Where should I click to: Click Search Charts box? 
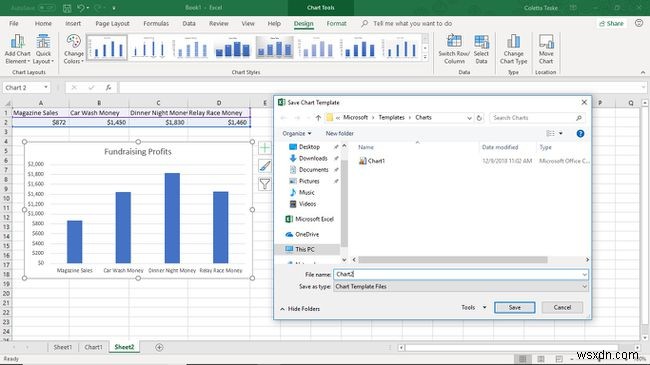click(537, 118)
